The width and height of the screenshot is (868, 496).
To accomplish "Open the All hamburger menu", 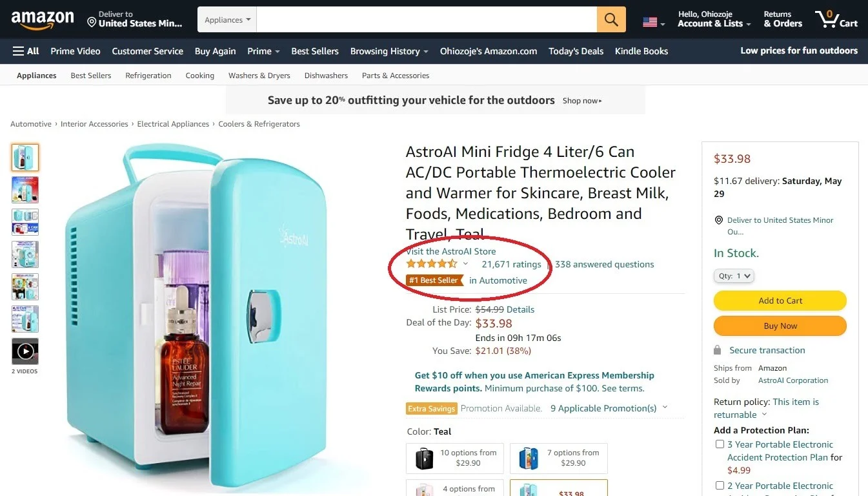I will point(26,51).
